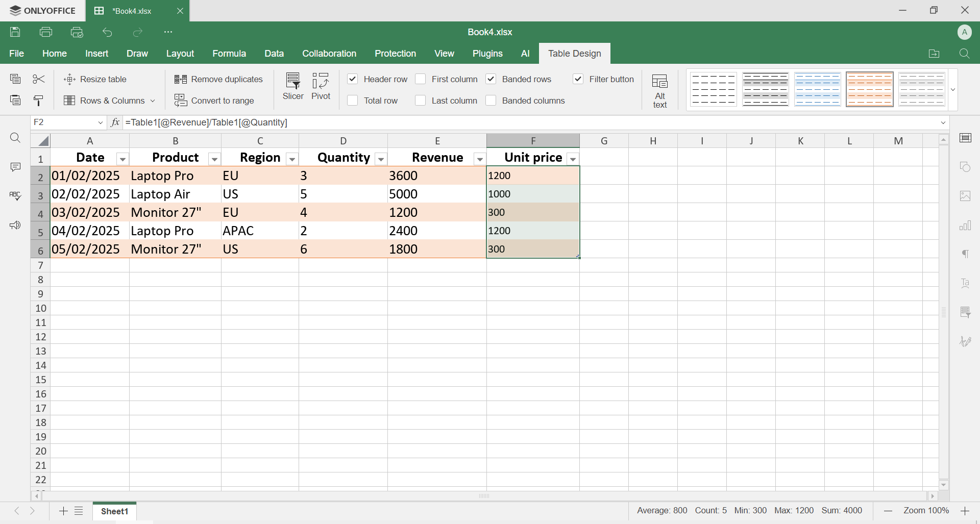980x524 pixels.
Task: Open the Slicer insertion tool
Action: 292,87
